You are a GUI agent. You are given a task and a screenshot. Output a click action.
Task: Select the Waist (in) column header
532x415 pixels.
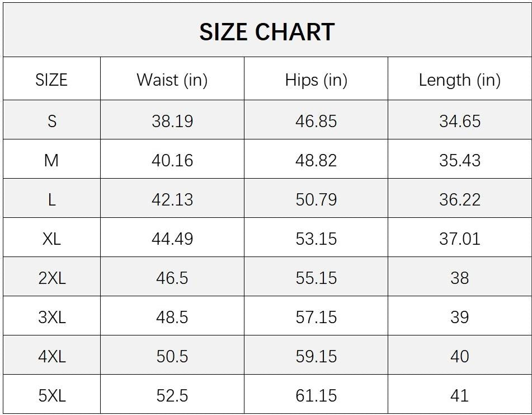tap(172, 80)
